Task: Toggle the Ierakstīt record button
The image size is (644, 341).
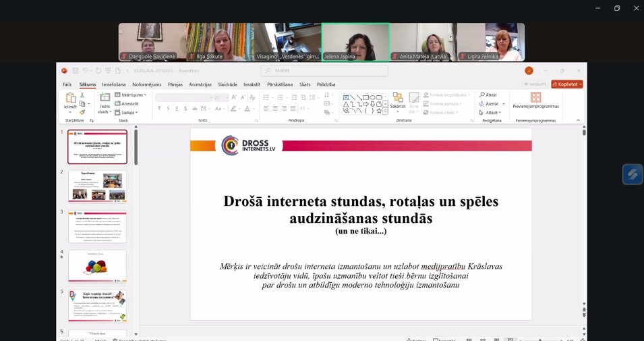Action: tap(535, 84)
